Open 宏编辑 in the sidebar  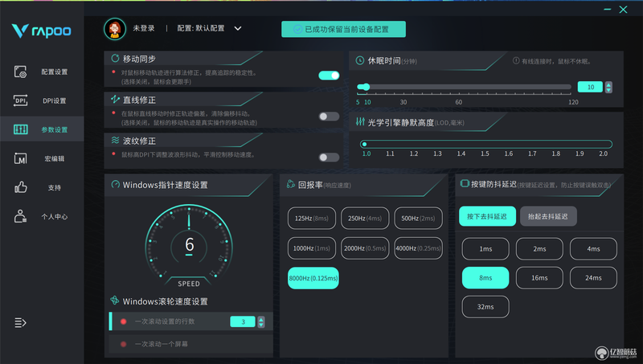click(55, 158)
